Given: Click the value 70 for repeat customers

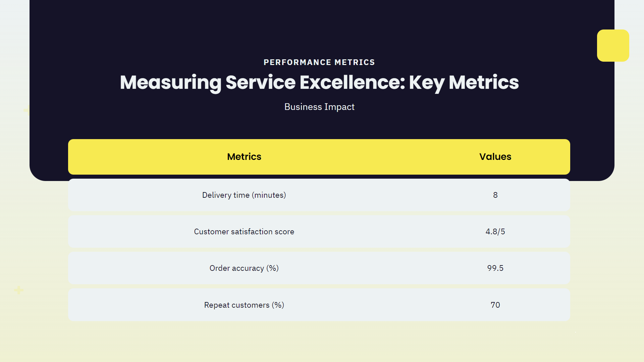Looking at the screenshot, I should [x=495, y=305].
